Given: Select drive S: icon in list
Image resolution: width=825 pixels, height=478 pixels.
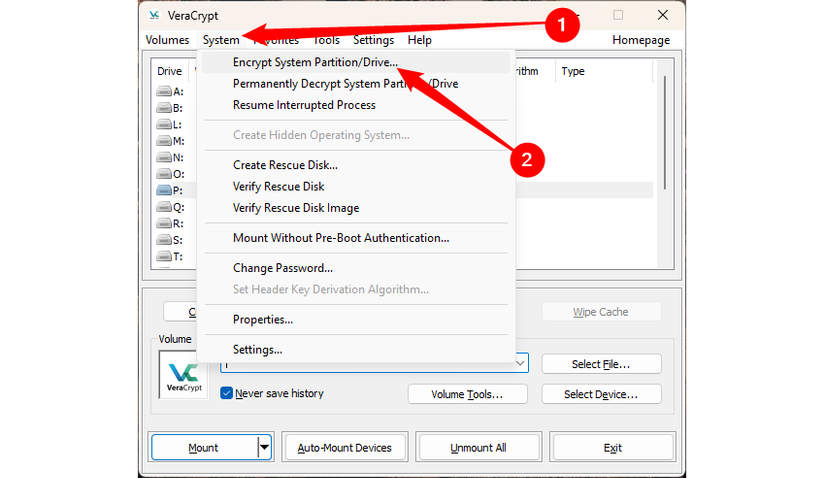Looking at the screenshot, I should 164,240.
